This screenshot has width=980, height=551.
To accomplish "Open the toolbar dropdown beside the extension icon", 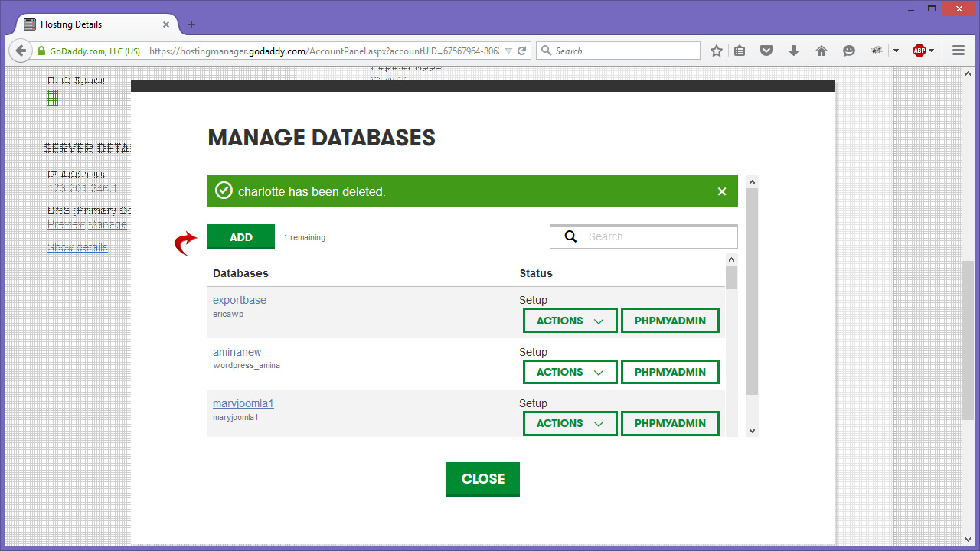I will tap(896, 51).
